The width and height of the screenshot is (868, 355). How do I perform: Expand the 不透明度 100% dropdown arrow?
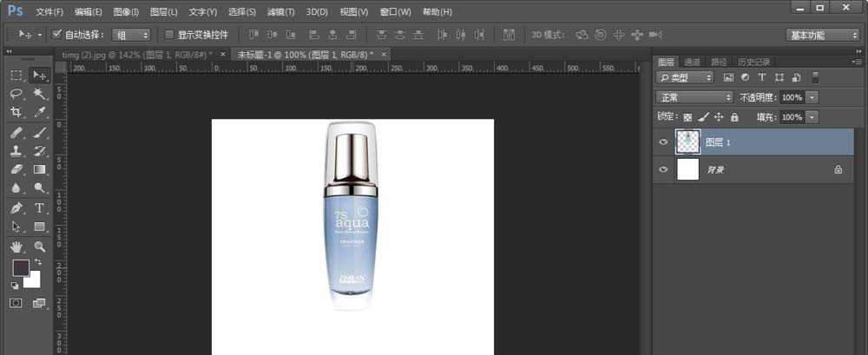812,97
